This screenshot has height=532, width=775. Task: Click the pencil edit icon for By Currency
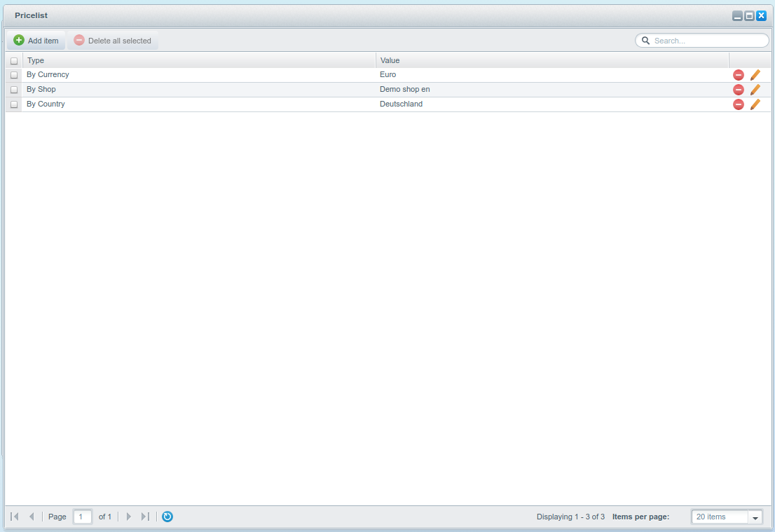point(755,75)
